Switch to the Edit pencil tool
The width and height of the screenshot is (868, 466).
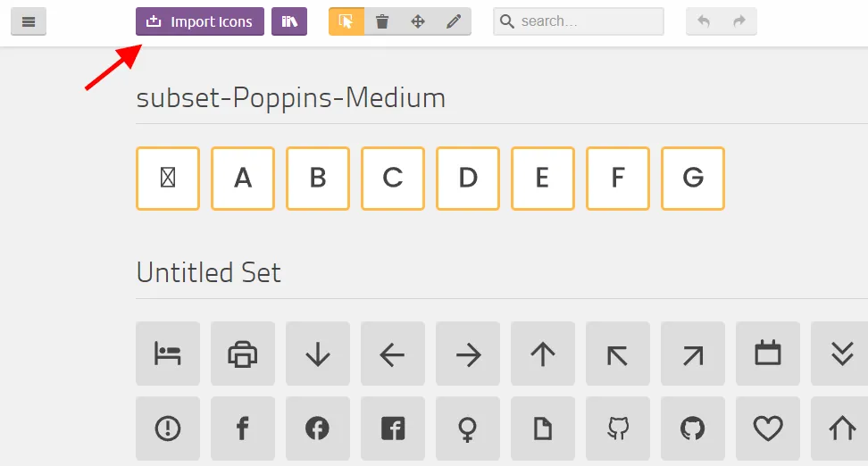pyautogui.click(x=454, y=21)
